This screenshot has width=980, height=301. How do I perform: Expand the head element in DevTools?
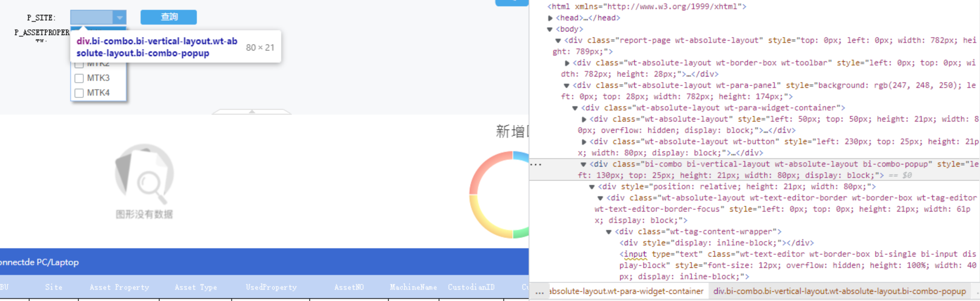point(550,18)
